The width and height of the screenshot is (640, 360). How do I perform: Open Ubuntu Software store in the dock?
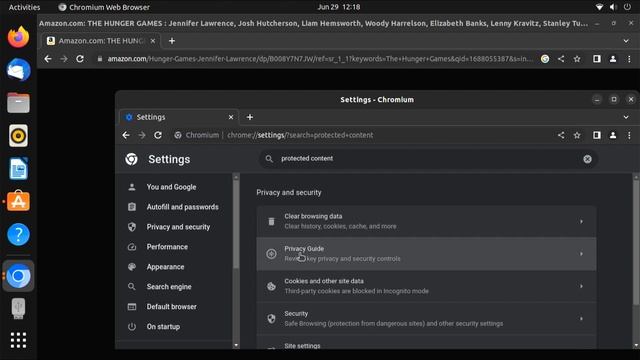click(x=18, y=201)
